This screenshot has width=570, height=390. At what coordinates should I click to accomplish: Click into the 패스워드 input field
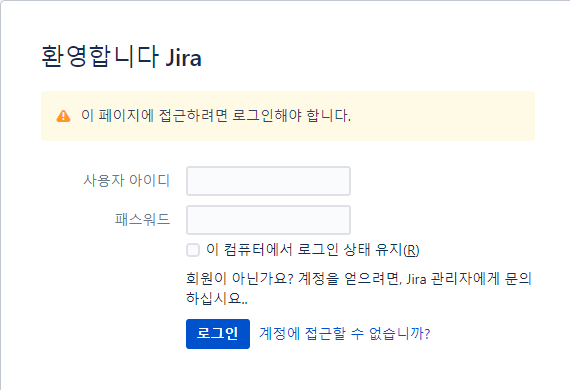click(268, 220)
